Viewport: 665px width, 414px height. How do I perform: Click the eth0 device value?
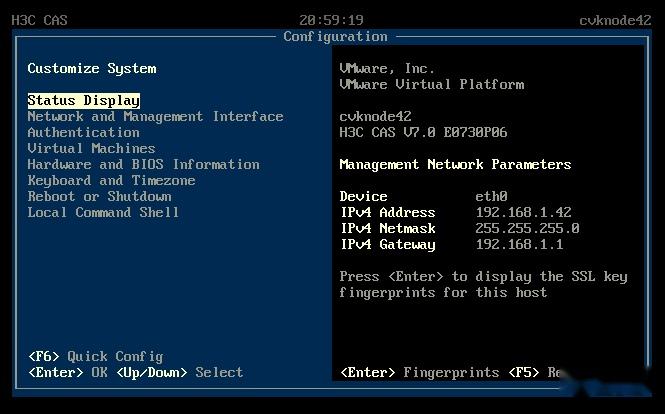tap(491, 196)
